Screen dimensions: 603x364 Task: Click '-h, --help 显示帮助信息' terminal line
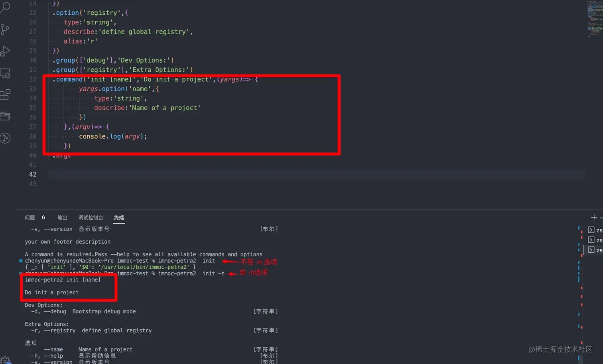coord(73,356)
